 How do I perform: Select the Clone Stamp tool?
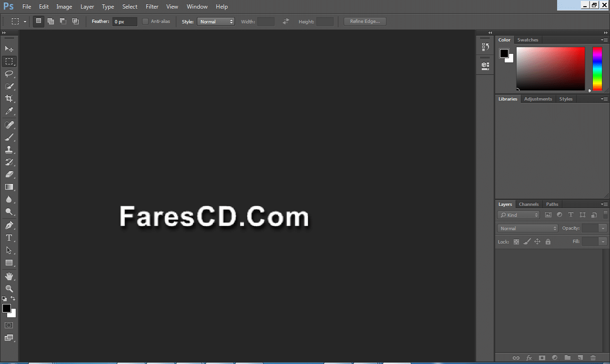pos(9,150)
